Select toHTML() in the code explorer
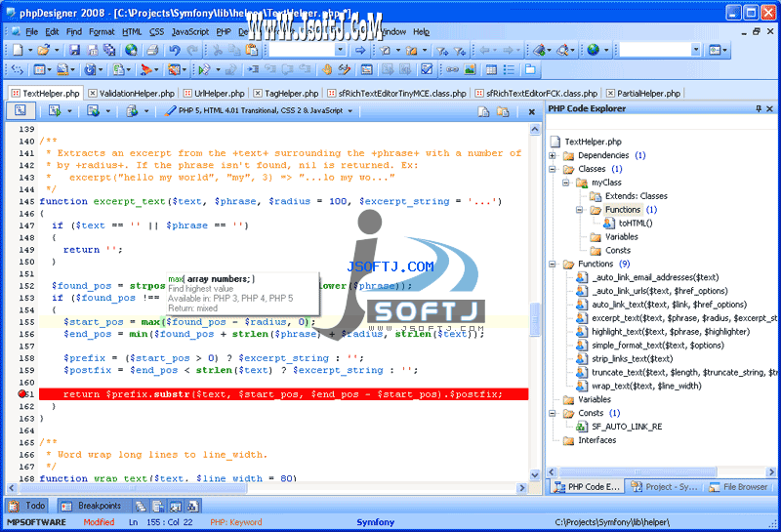 (x=636, y=224)
